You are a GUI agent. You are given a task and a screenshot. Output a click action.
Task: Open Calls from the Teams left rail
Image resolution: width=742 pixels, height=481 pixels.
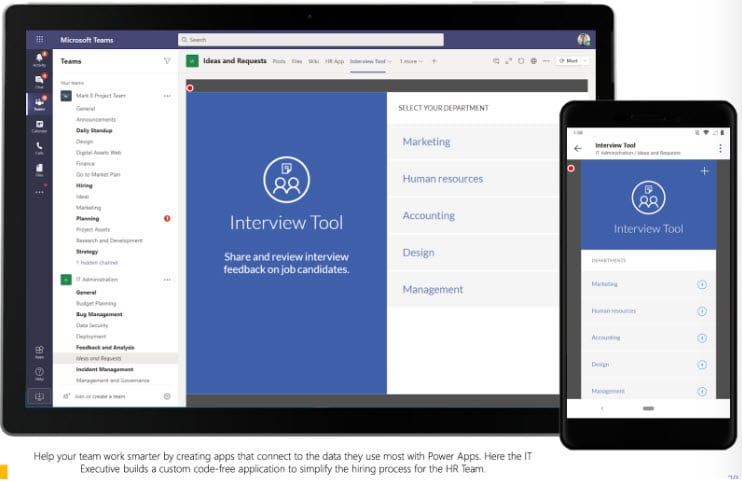pyautogui.click(x=39, y=149)
